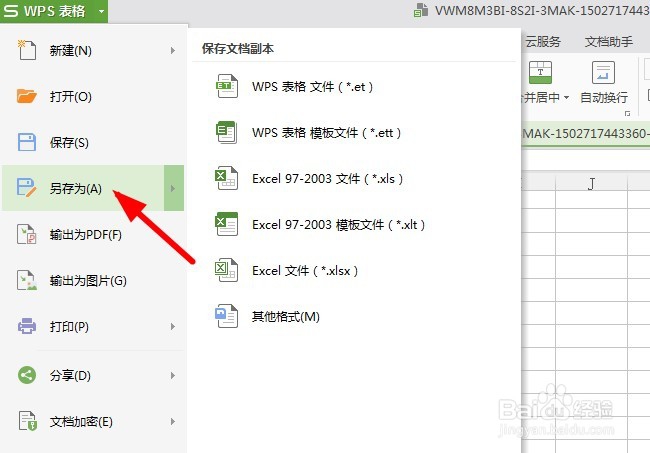Select column J header
Viewport: 650px width, 453px height.
pos(592,183)
